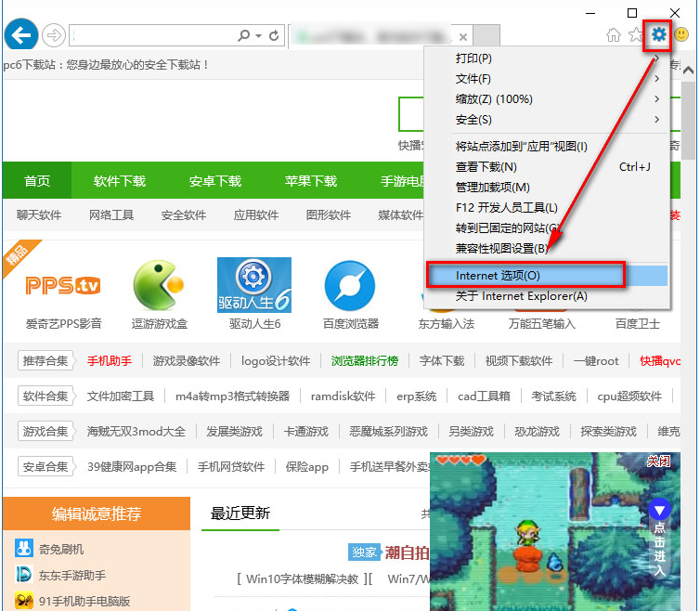Click the browser Back arrow button
Viewport: 700px width, 611px height.
pyautogui.click(x=21, y=34)
